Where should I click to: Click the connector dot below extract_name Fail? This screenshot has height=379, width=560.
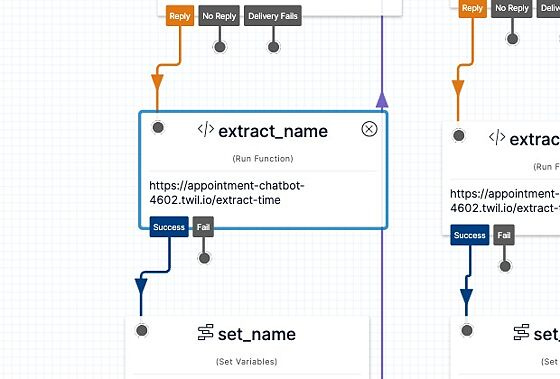point(204,258)
